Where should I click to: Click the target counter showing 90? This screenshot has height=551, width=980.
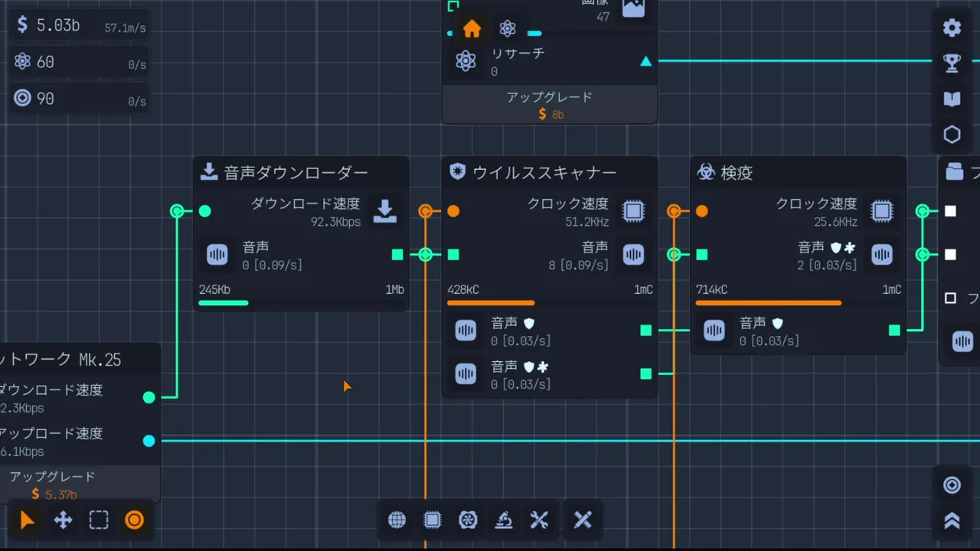coord(80,99)
